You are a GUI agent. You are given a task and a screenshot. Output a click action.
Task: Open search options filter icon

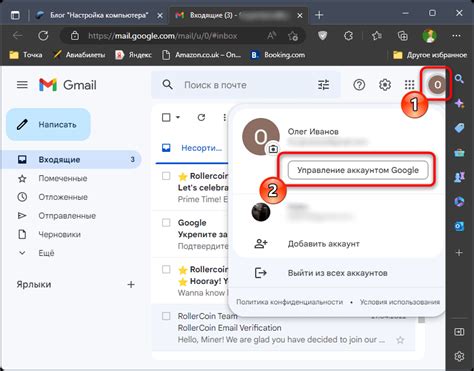pyautogui.click(x=323, y=85)
